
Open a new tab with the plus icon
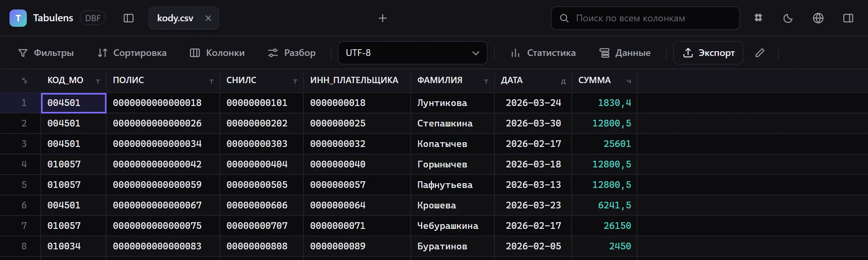382,18
